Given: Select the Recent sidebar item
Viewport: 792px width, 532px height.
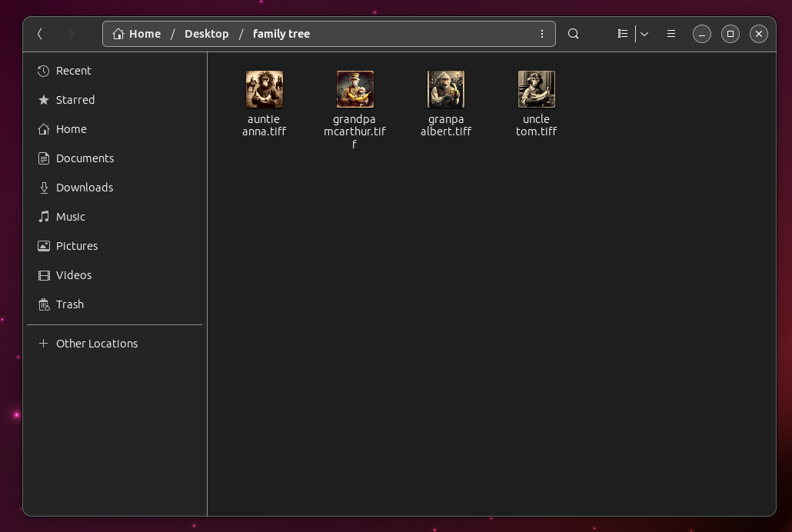Looking at the screenshot, I should point(73,71).
